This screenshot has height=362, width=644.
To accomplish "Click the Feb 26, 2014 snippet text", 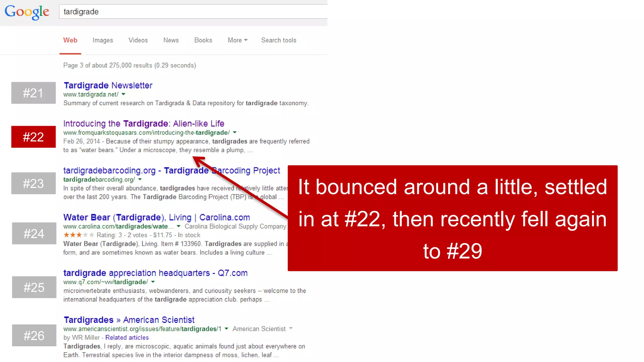I will point(81,141).
